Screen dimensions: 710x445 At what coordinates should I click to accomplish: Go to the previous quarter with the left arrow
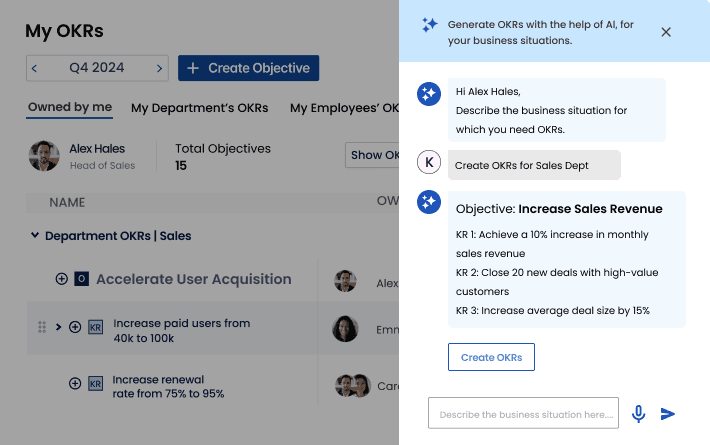[x=34, y=68]
